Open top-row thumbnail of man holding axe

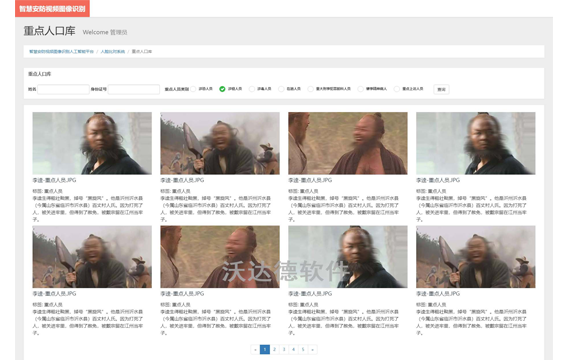point(220,143)
